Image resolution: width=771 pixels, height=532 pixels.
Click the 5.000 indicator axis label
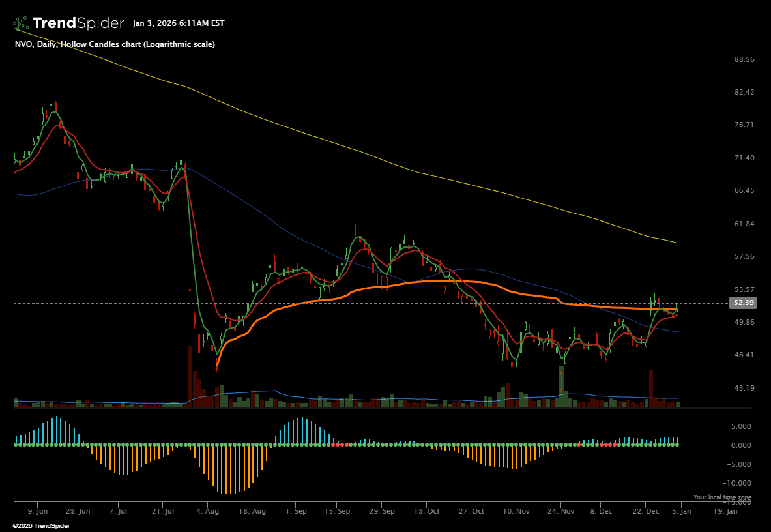pyautogui.click(x=740, y=426)
